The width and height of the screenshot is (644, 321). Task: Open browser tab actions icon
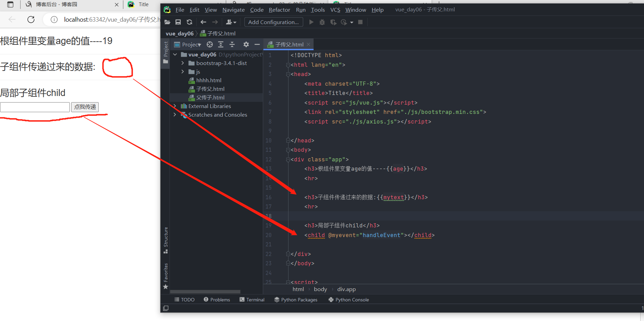click(10, 4)
